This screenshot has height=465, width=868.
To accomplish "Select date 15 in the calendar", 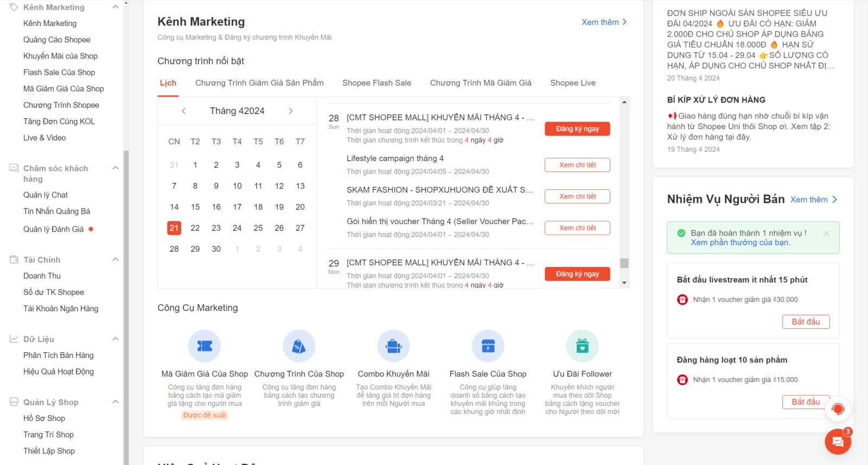I will click(195, 207).
